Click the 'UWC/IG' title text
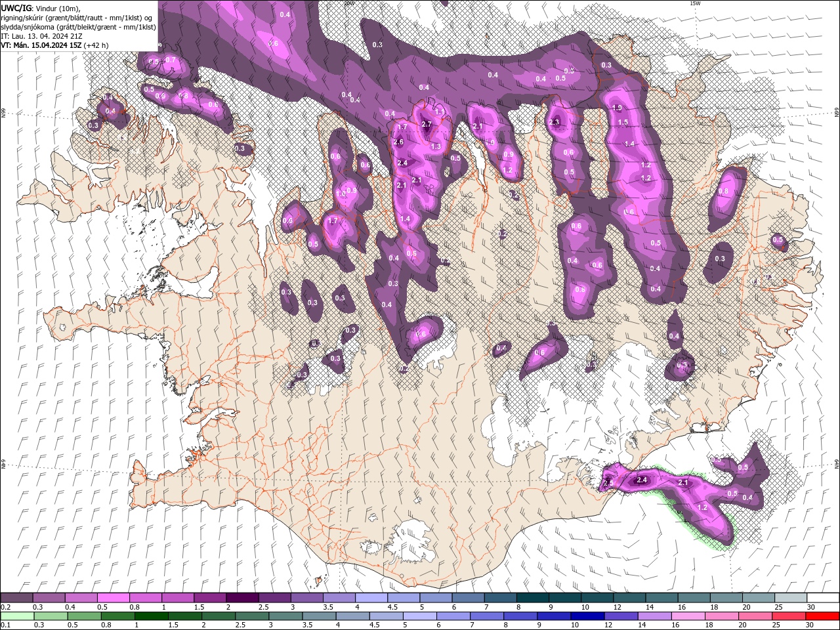840x630 pixels. coord(16,8)
